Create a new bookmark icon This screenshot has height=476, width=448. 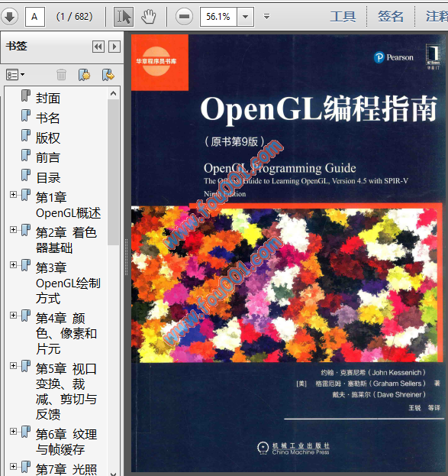(x=84, y=75)
